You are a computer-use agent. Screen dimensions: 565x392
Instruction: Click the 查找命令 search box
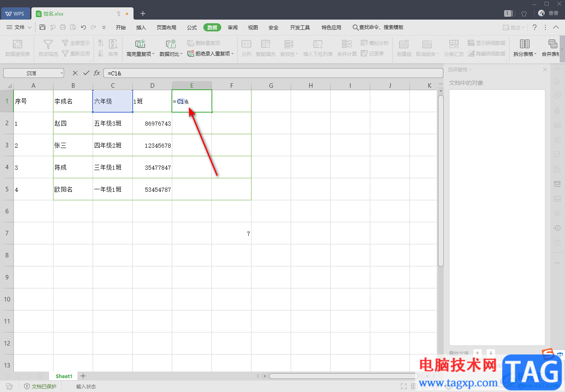coord(378,27)
